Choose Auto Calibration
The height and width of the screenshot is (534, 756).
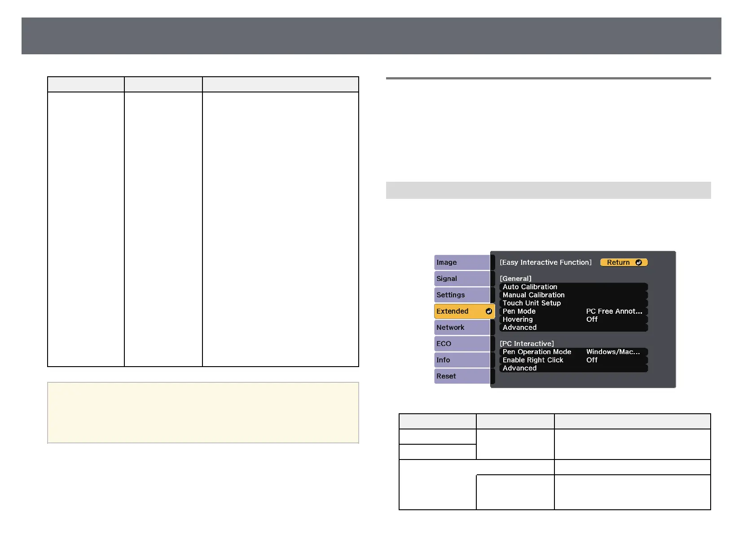[573, 287]
